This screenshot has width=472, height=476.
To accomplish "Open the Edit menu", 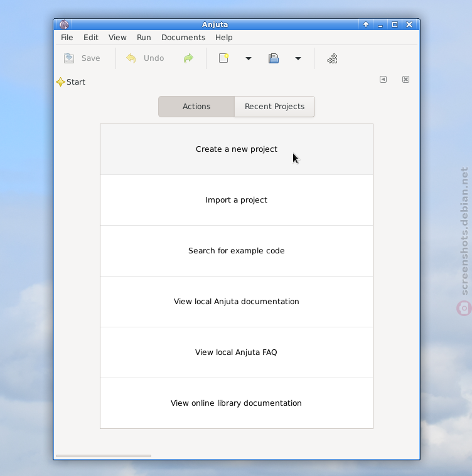I will pyautogui.click(x=91, y=38).
